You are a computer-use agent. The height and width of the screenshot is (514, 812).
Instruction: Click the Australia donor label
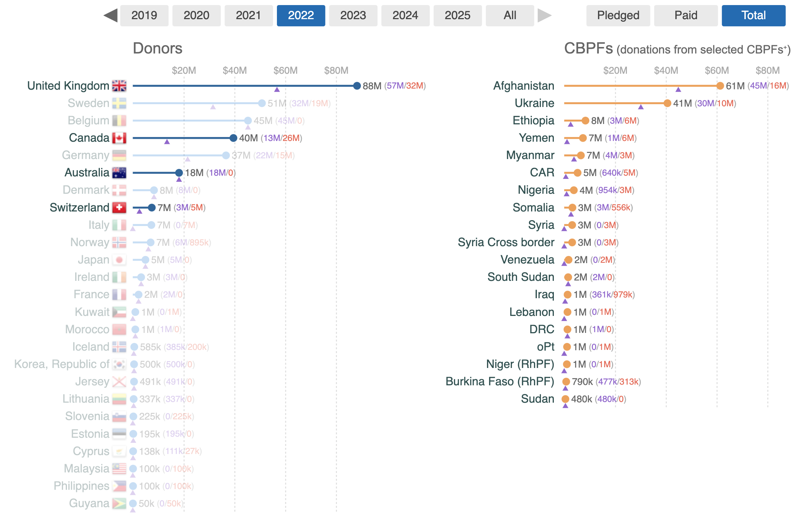pyautogui.click(x=87, y=172)
